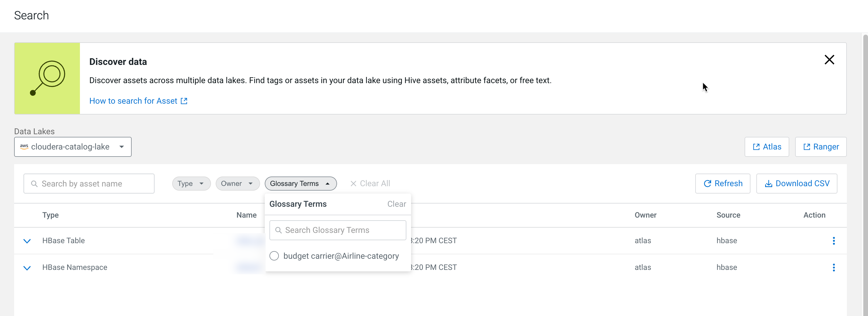The height and width of the screenshot is (316, 868).
Task: Select budget carrier@Airline-category radio option
Action: pyautogui.click(x=274, y=256)
